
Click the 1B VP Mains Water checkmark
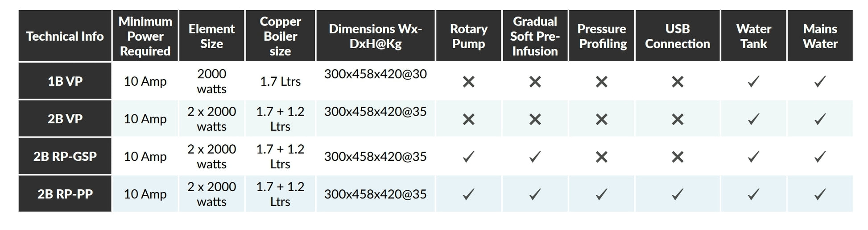tap(820, 81)
